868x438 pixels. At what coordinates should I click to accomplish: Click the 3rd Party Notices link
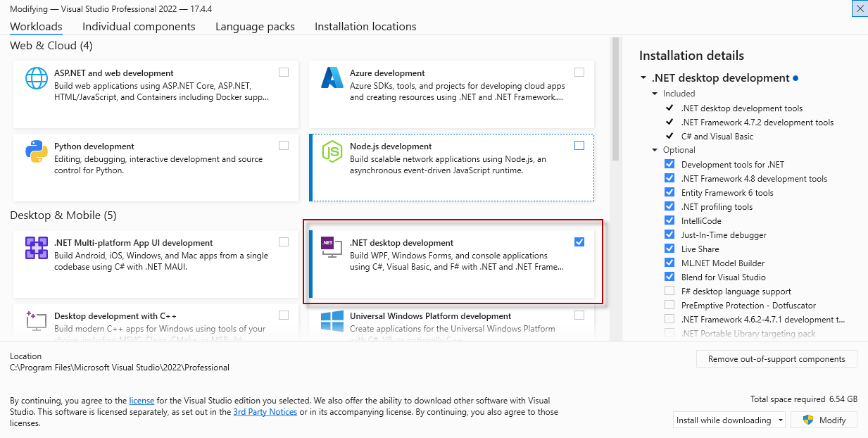point(265,411)
